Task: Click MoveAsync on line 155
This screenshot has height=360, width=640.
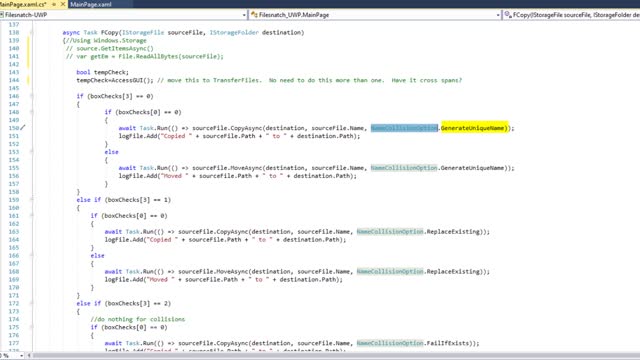Action: point(246,168)
